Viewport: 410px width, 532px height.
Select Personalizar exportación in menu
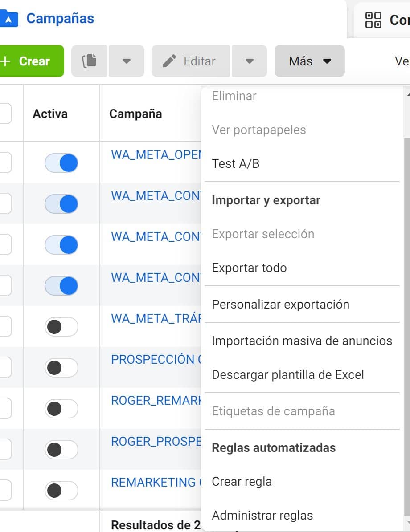click(281, 305)
